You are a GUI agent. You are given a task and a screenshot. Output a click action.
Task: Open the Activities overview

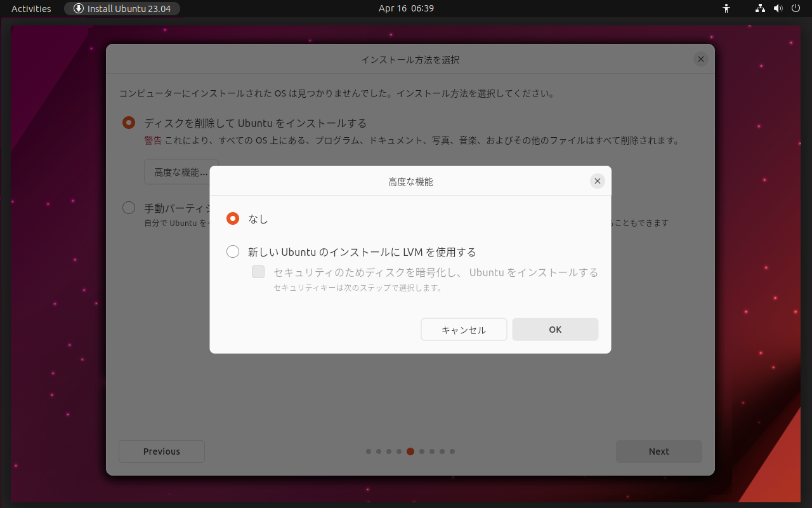click(x=31, y=8)
